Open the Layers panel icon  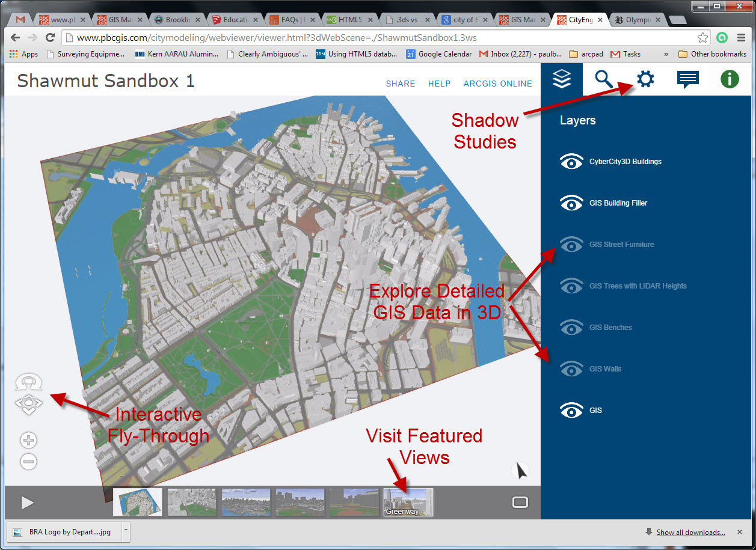561,79
